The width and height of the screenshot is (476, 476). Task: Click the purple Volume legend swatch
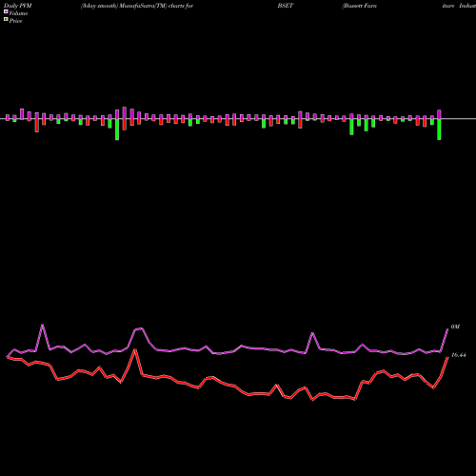coord(6,12)
